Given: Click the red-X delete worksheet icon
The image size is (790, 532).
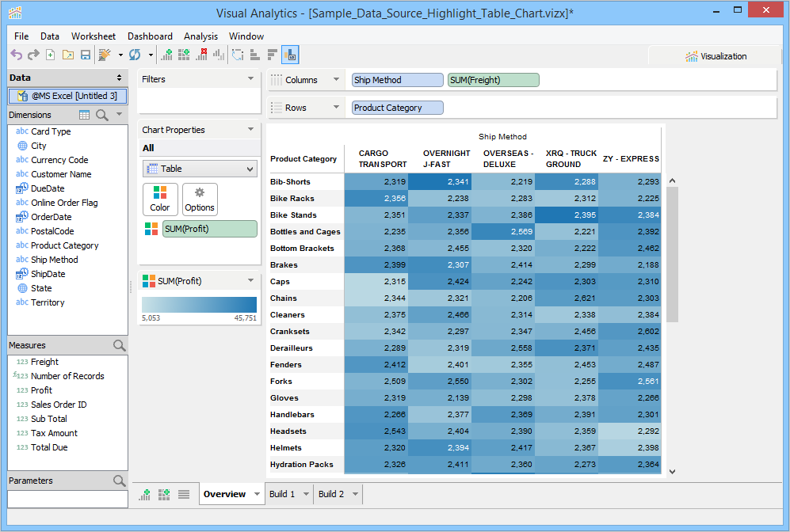Looking at the screenshot, I should tap(201, 55).
